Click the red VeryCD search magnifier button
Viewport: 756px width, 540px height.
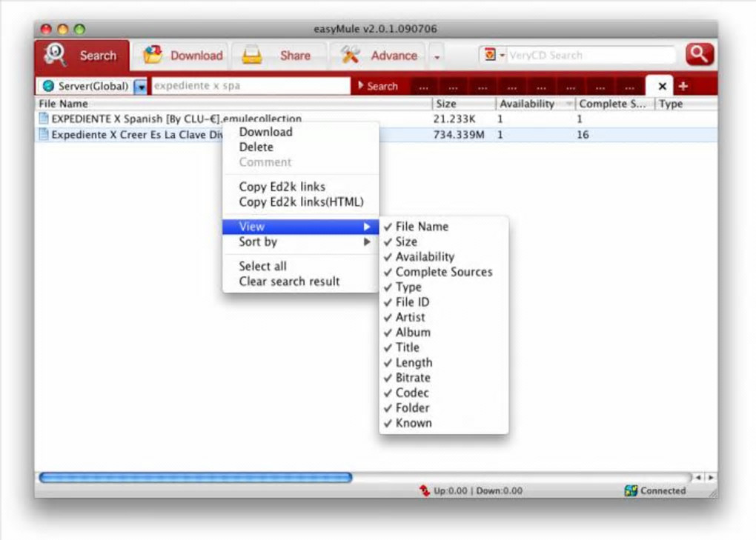(699, 54)
